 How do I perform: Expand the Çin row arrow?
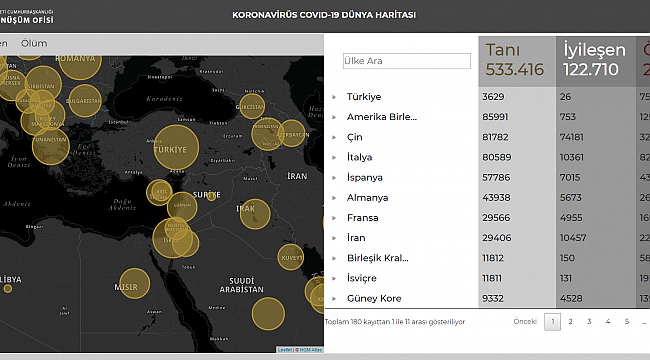tap(334, 137)
